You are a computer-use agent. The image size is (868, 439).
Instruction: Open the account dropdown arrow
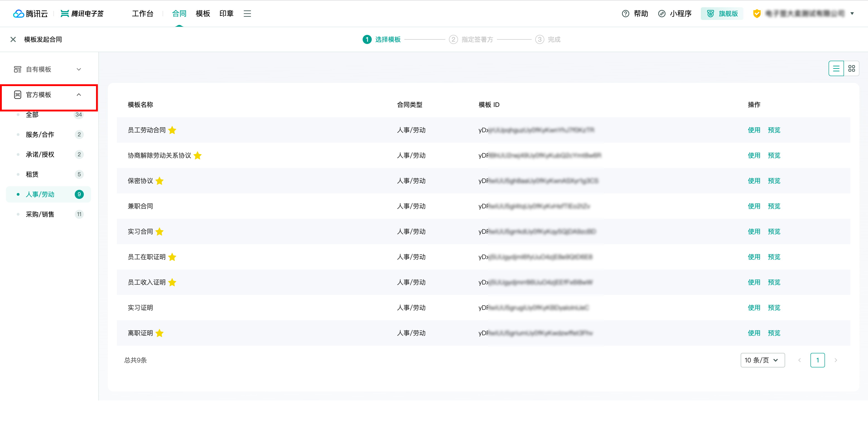tap(852, 13)
